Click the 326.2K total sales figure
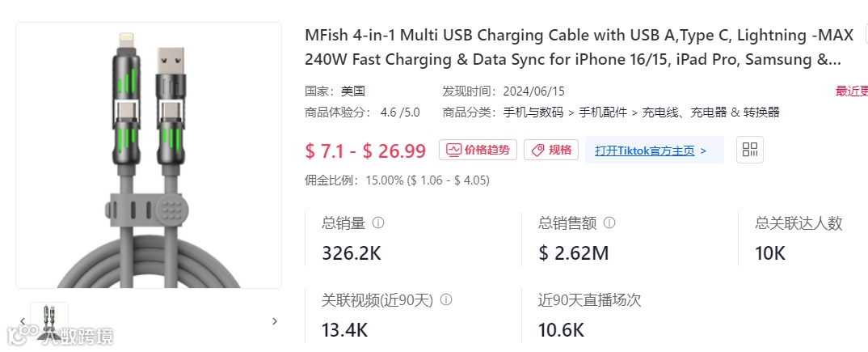This screenshot has height=352, width=868. (352, 253)
